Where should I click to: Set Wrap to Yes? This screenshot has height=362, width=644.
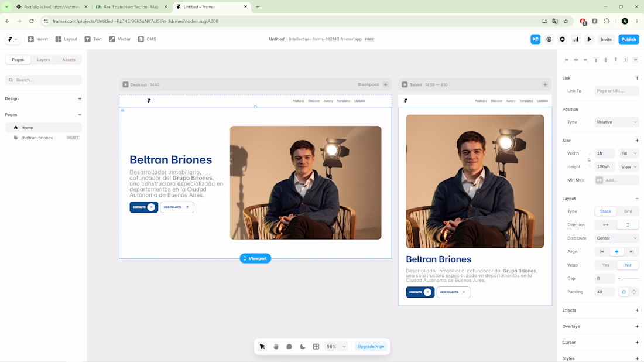click(605, 265)
